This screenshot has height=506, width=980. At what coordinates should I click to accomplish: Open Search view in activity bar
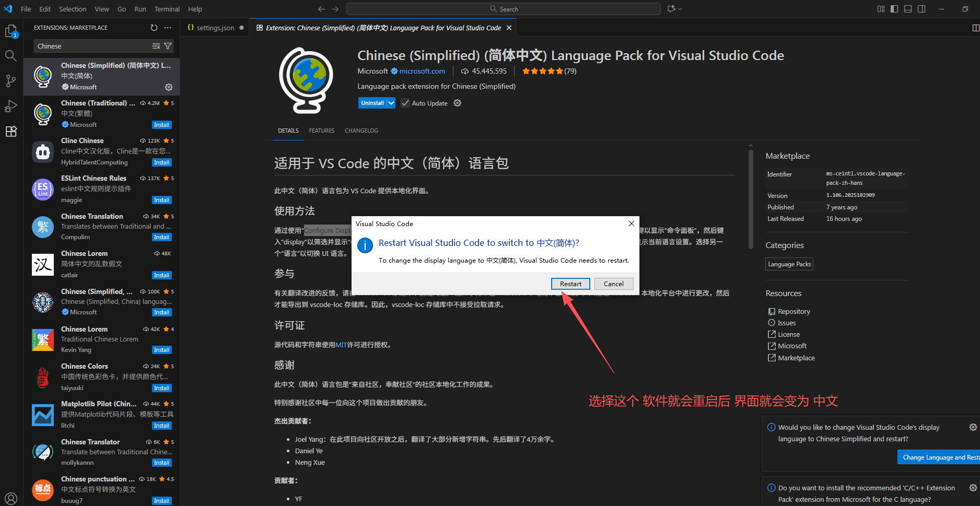coord(10,56)
